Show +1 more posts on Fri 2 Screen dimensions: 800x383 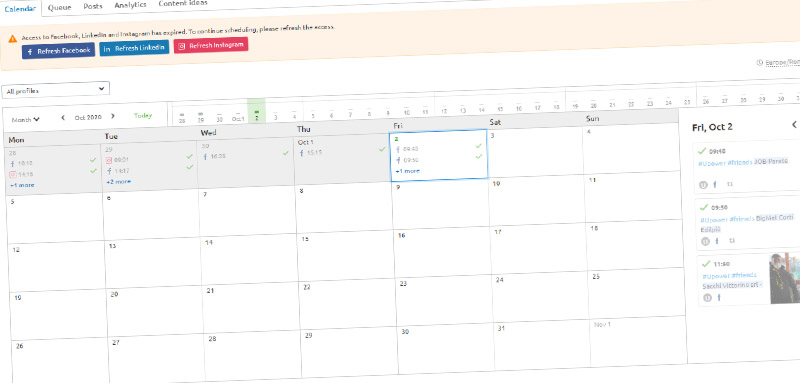click(407, 171)
